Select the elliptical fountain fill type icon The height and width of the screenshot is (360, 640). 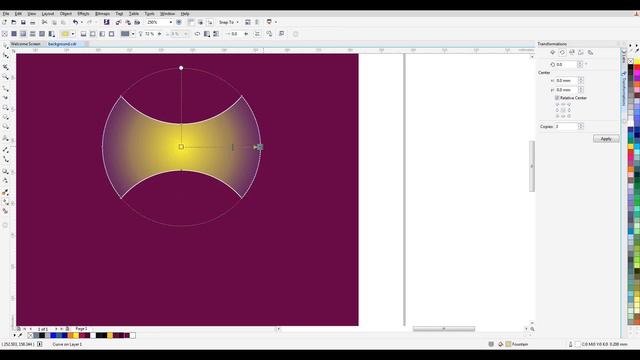[x=93, y=34]
